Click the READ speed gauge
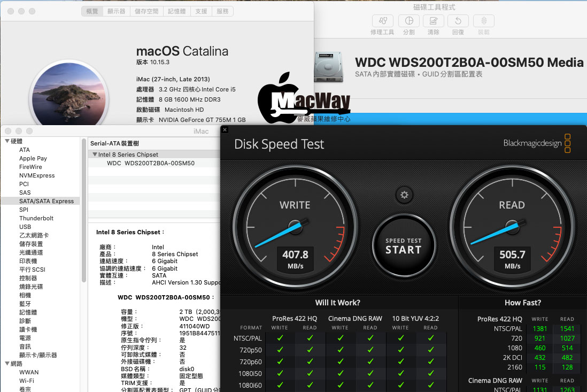The height and width of the screenshot is (392, 587). tap(512, 227)
